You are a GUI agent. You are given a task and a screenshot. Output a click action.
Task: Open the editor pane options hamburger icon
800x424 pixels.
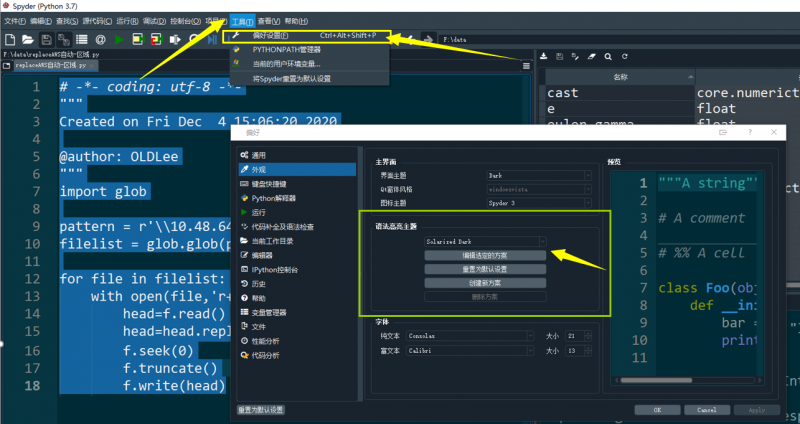[526, 65]
